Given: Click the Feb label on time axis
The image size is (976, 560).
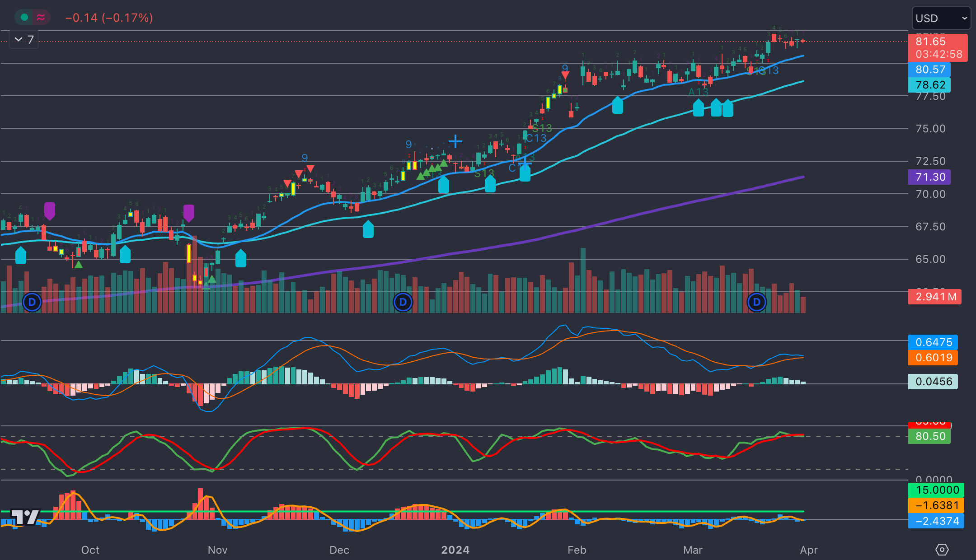Looking at the screenshot, I should [577, 550].
